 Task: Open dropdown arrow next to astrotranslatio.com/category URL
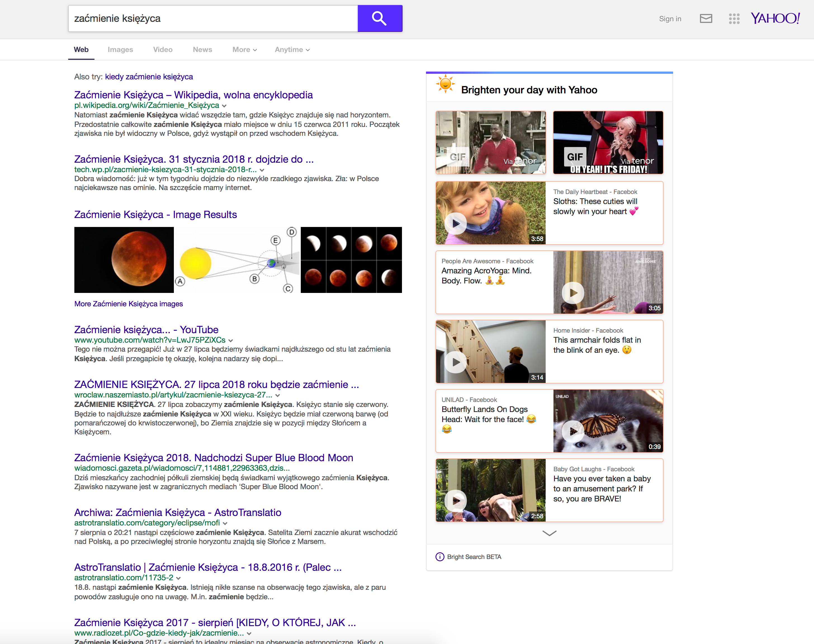[x=225, y=523]
